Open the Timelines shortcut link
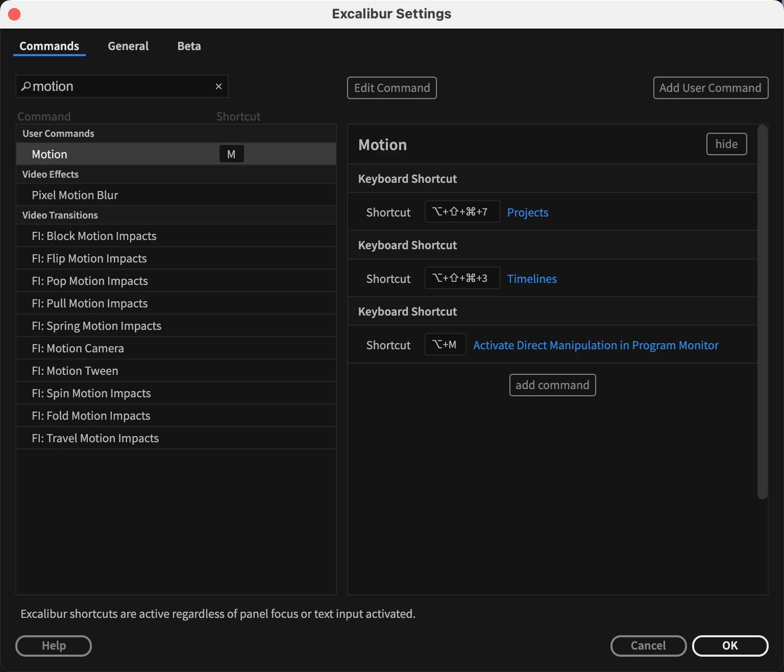Screen dimensions: 784x672 pos(532,279)
